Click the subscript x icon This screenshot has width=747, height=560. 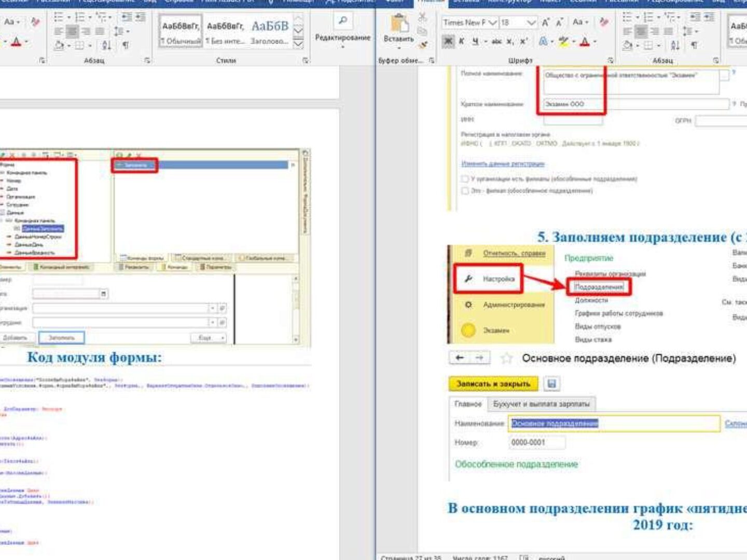pyautogui.click(x=510, y=41)
